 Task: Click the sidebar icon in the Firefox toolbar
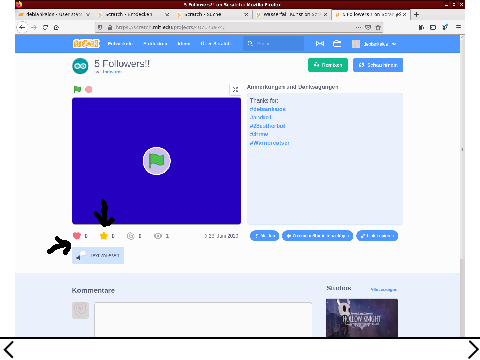coord(433,27)
